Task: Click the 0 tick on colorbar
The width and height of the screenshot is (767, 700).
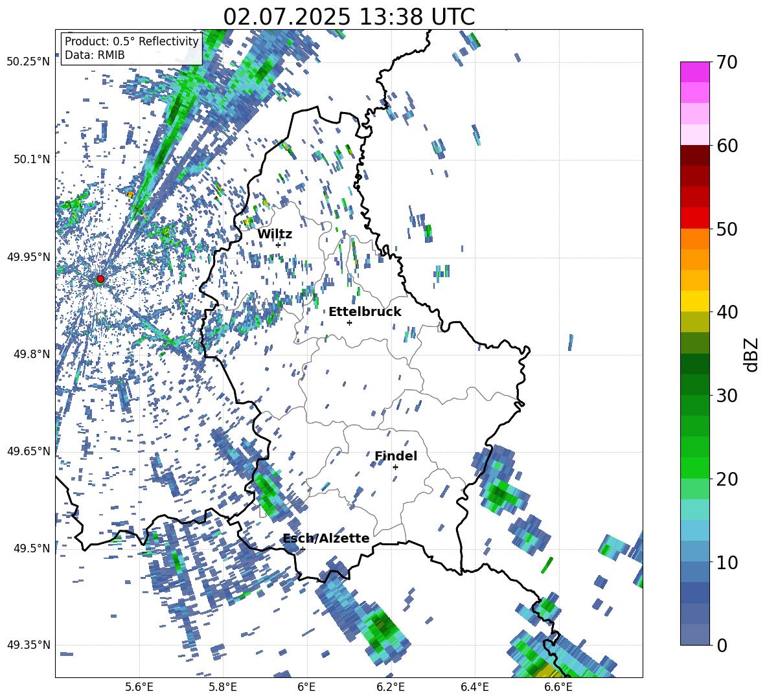Action: [722, 645]
